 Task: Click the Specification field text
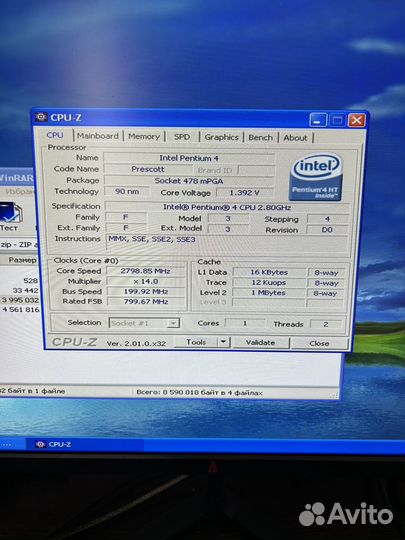coord(227,207)
